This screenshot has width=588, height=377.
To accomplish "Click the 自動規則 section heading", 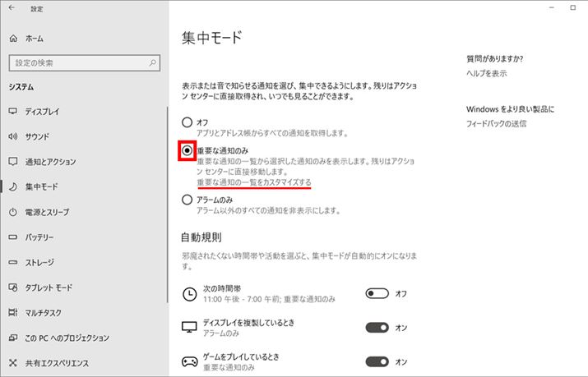I will point(201,237).
